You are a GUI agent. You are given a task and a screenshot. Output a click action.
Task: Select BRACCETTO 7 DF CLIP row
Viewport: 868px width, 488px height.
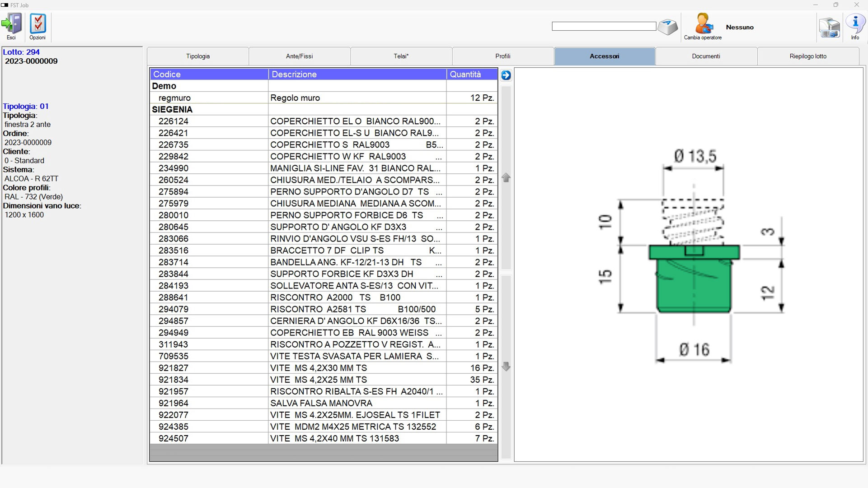coord(324,250)
